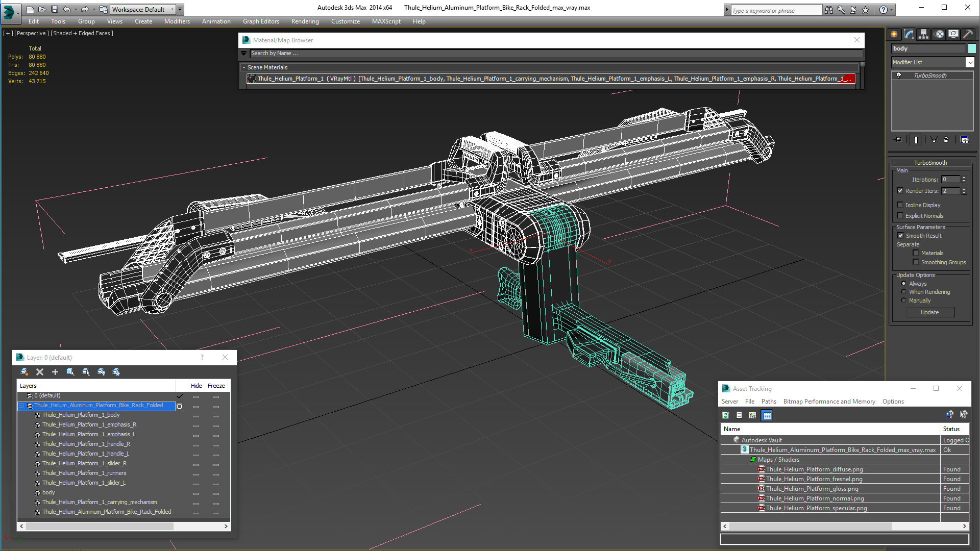Toggle Show End Result icon
980x551 pixels.
[x=916, y=139]
